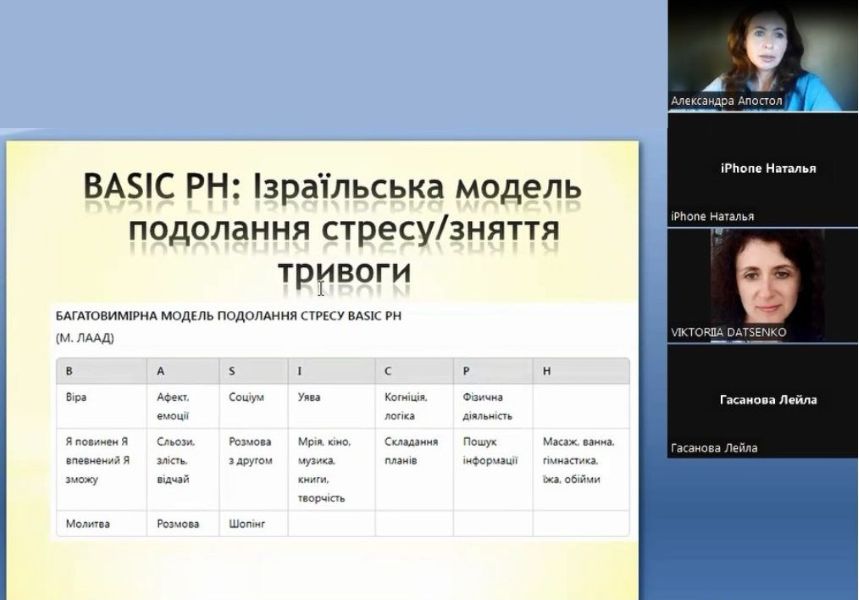Click the 'Розмова з другом' cell
The height and width of the screenshot is (600, 859).
(254, 470)
